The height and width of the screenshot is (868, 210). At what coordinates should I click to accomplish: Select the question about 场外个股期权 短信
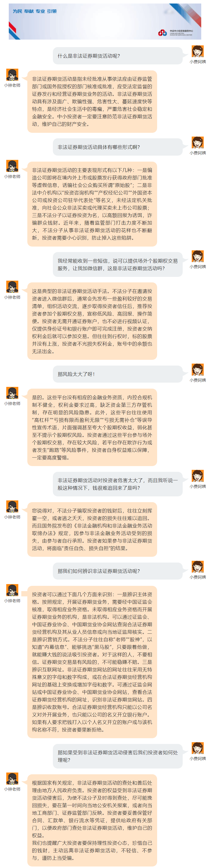pos(118,265)
